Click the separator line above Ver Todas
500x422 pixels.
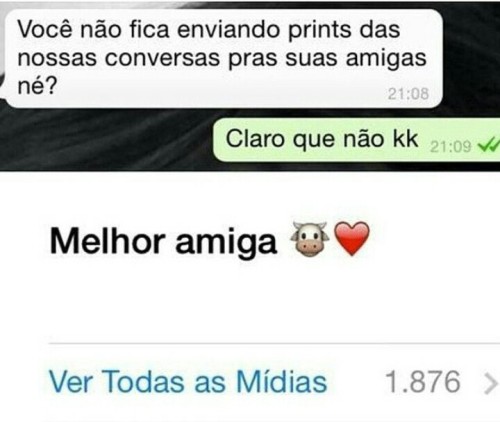tap(274, 343)
